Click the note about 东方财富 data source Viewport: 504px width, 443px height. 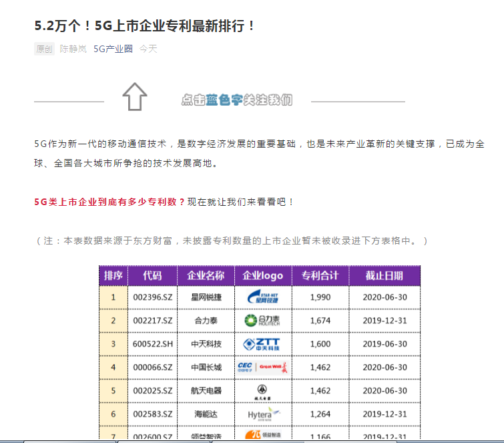point(232,241)
